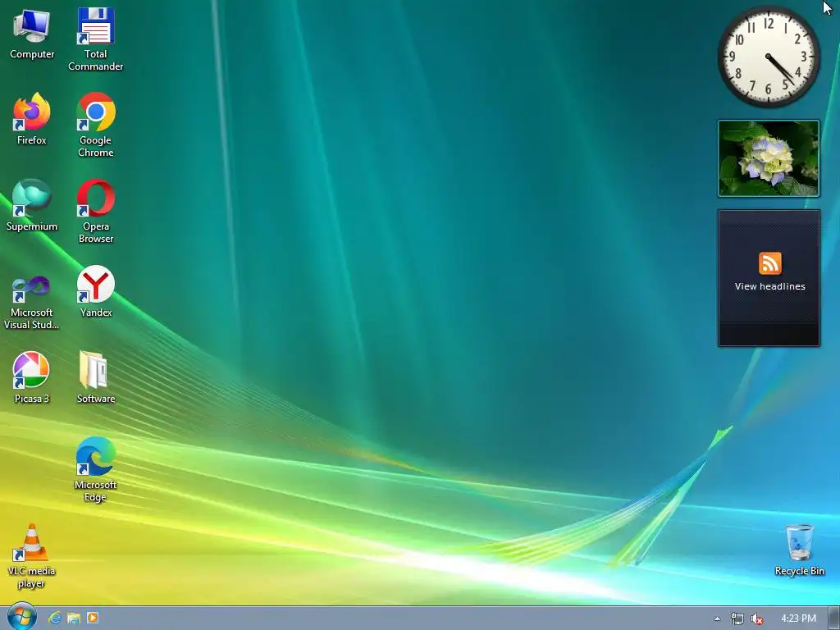
Task: Select the Software folder icon
Action: [95, 377]
